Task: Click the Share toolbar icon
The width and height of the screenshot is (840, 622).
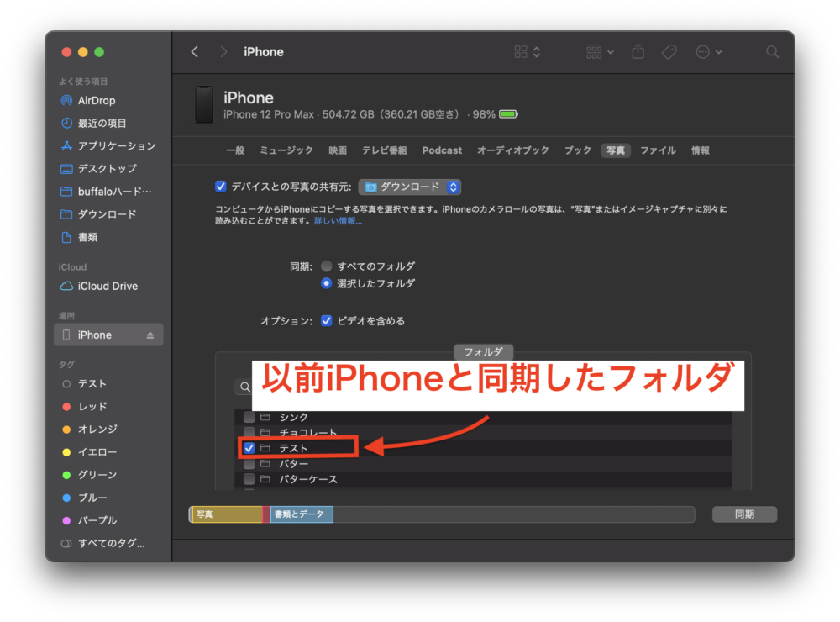Action: (638, 51)
